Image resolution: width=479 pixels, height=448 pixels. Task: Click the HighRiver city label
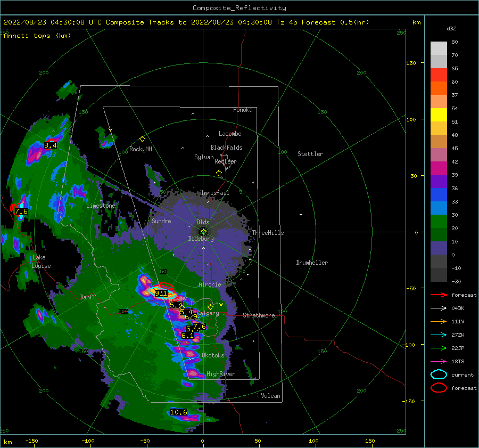(x=221, y=374)
